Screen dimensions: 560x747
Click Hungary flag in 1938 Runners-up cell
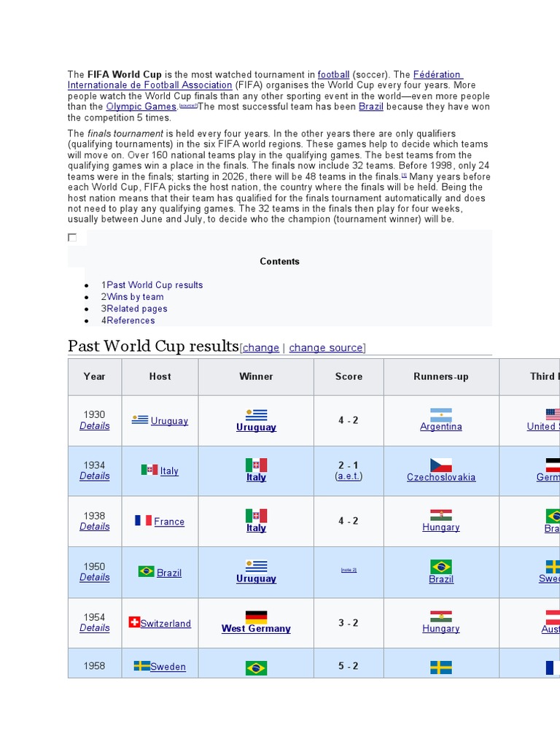pyautogui.click(x=441, y=516)
